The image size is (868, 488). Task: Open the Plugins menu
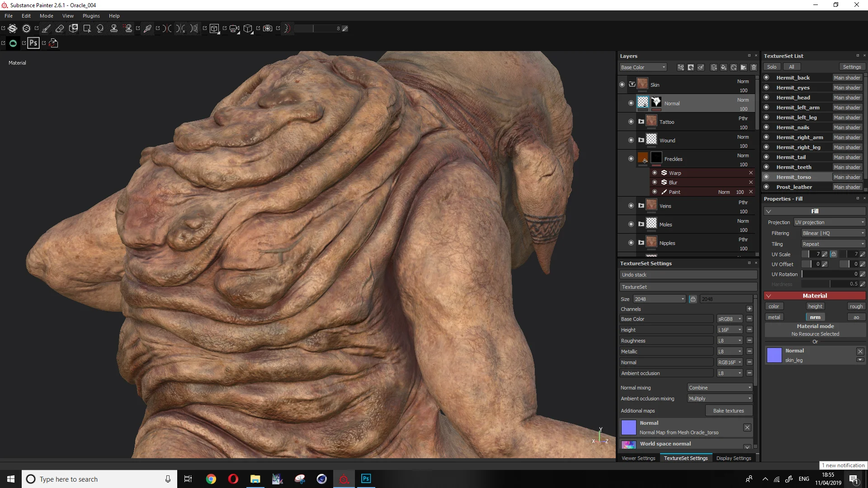91,16
